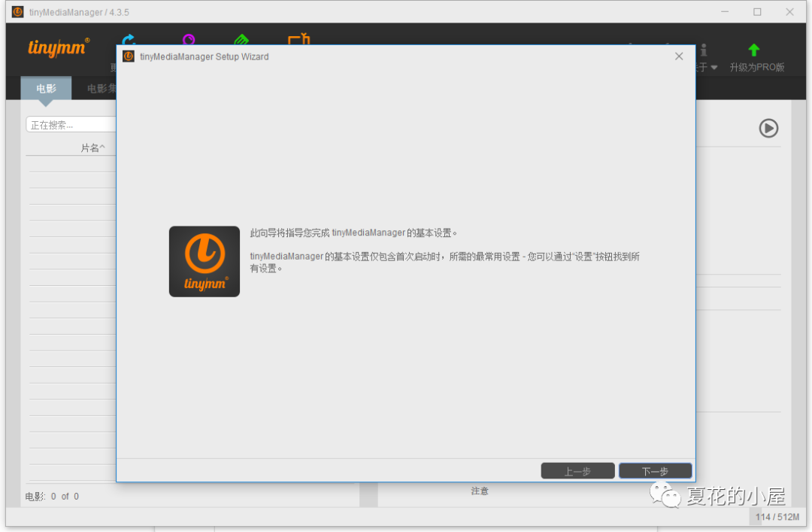Sort by the 片名 column header
The height and width of the screenshot is (532, 812).
(92, 148)
